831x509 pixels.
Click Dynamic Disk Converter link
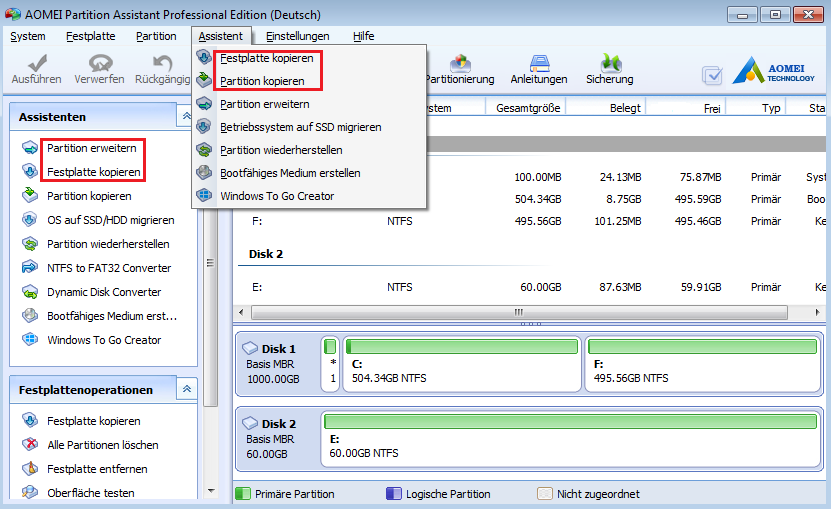pyautogui.click(x=104, y=292)
